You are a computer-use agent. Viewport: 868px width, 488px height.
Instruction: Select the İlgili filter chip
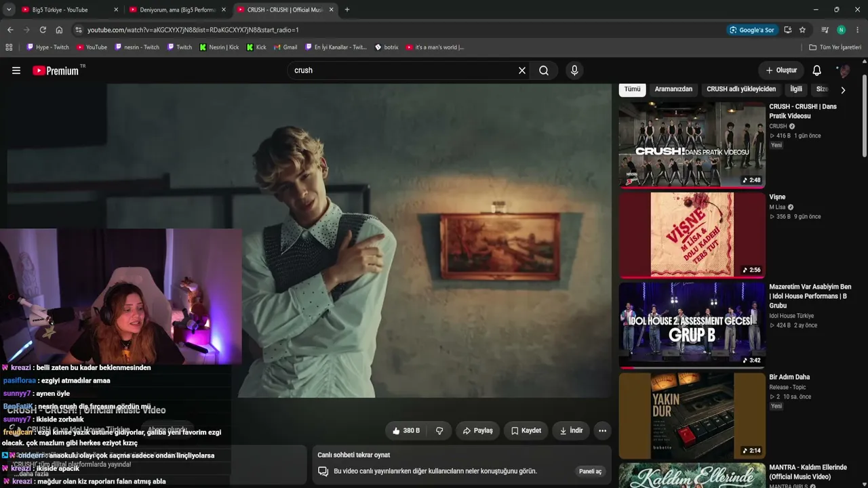pyautogui.click(x=796, y=89)
